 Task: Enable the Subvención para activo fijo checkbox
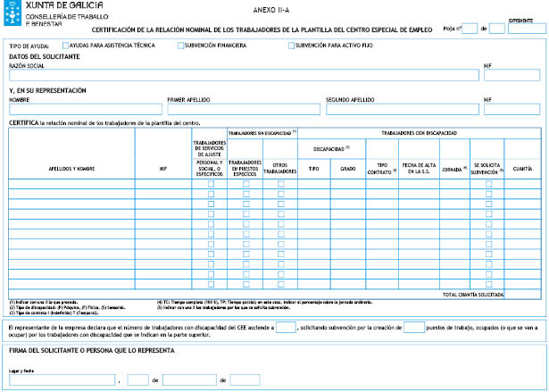(x=292, y=45)
